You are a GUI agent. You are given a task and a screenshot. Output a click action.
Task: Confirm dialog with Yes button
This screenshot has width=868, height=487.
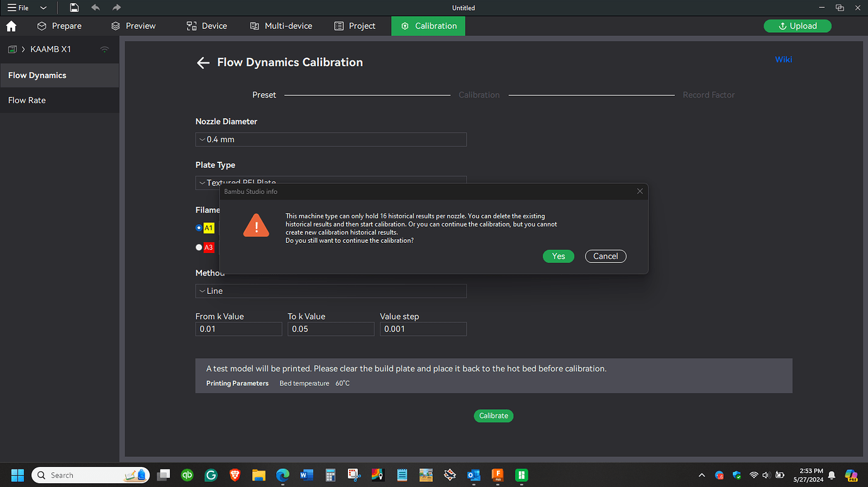559,256
